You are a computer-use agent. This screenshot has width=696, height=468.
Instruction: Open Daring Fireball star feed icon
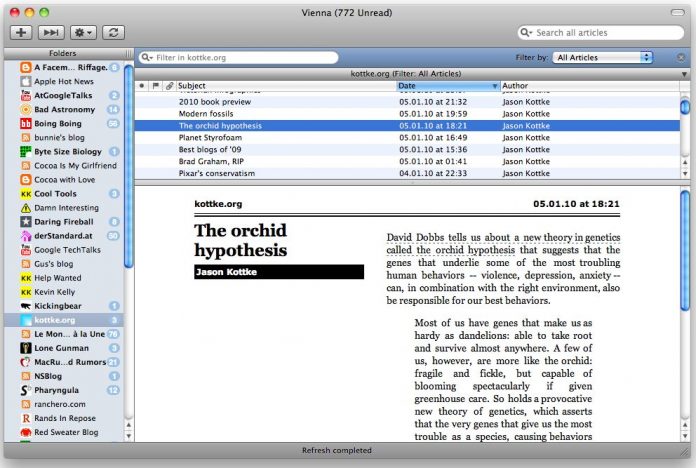pyautogui.click(x=26, y=222)
